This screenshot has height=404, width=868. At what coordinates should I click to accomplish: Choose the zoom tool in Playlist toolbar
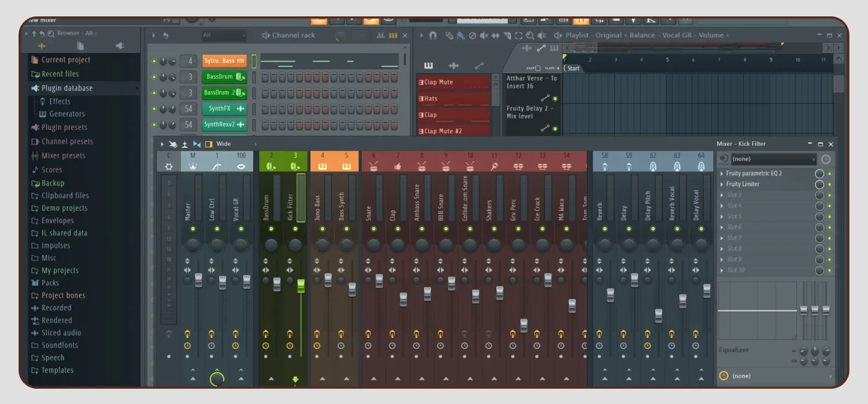(530, 35)
